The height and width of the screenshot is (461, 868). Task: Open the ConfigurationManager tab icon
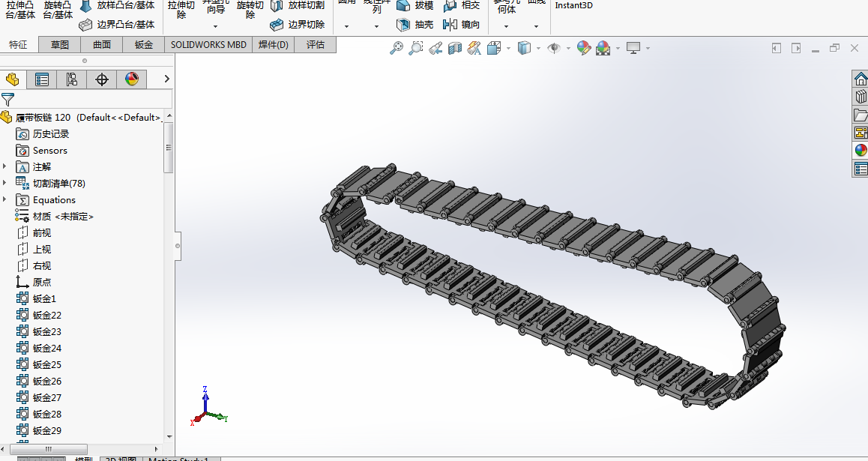coord(71,79)
